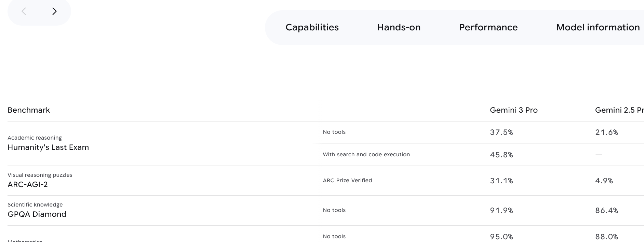The height and width of the screenshot is (242, 644).
Task: Click the ARC Prize Verified label
Action: (x=347, y=180)
